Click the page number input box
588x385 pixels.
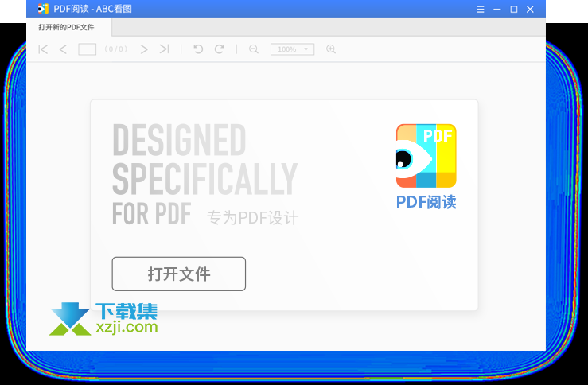[87, 49]
